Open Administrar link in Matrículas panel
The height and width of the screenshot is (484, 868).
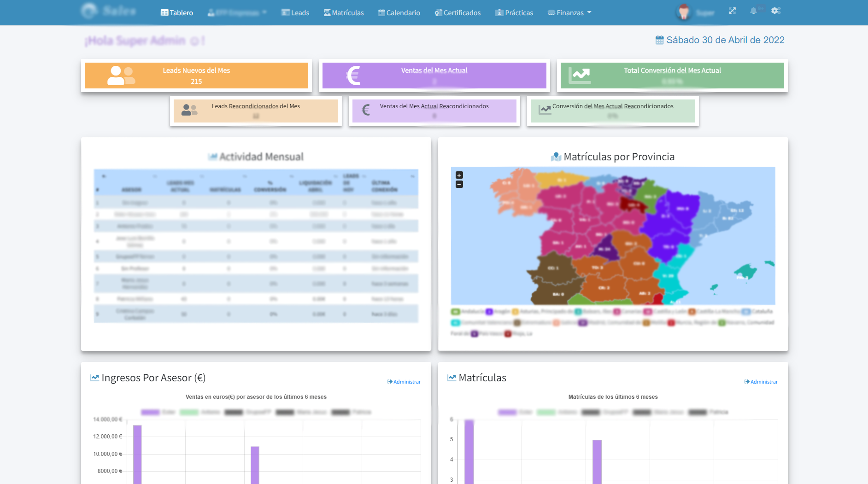(x=761, y=382)
